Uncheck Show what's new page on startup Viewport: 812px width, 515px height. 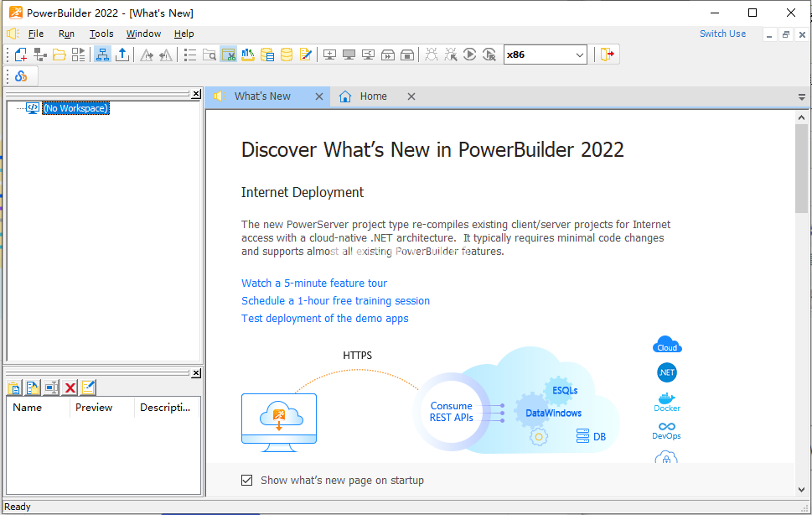[247, 481]
